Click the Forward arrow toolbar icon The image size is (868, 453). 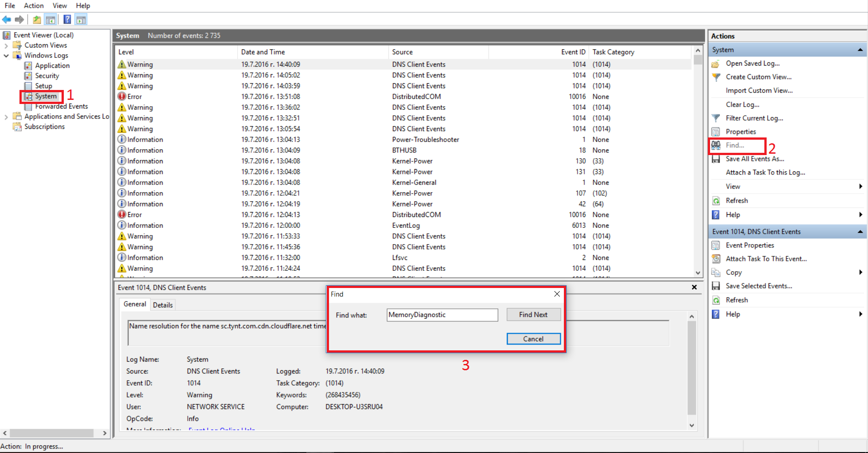19,19
